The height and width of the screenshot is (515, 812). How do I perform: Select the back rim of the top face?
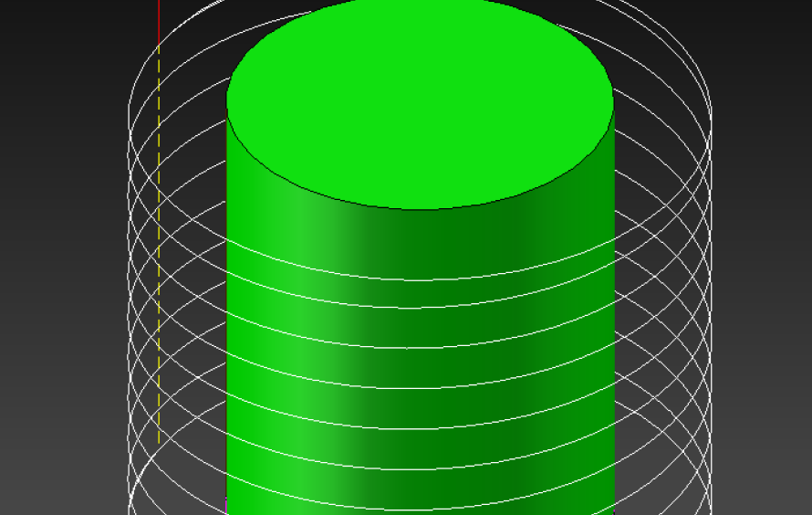coord(420,2)
